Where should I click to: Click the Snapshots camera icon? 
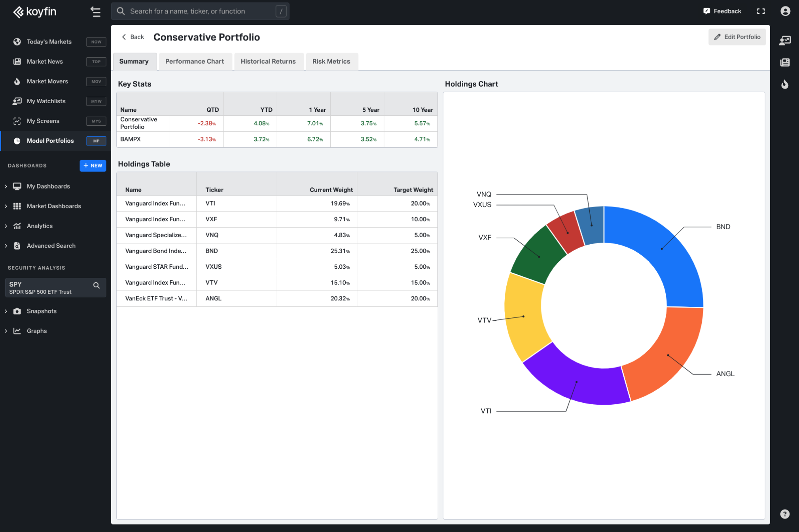[17, 311]
